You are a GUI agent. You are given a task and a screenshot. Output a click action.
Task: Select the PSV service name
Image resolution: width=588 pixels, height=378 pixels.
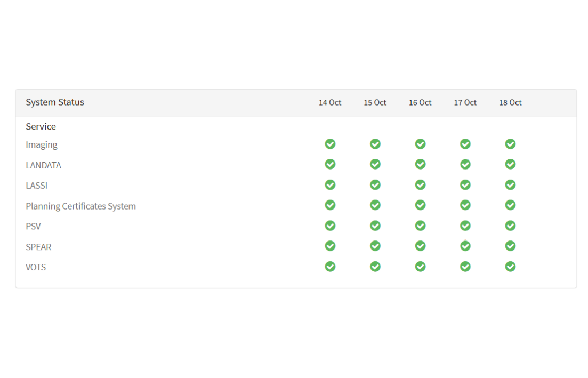[33, 227]
